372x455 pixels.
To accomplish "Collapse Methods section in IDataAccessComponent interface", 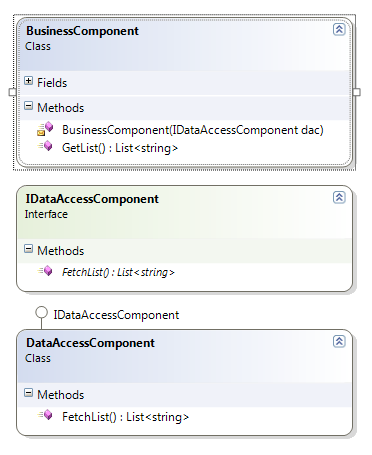I will pos(29,249).
